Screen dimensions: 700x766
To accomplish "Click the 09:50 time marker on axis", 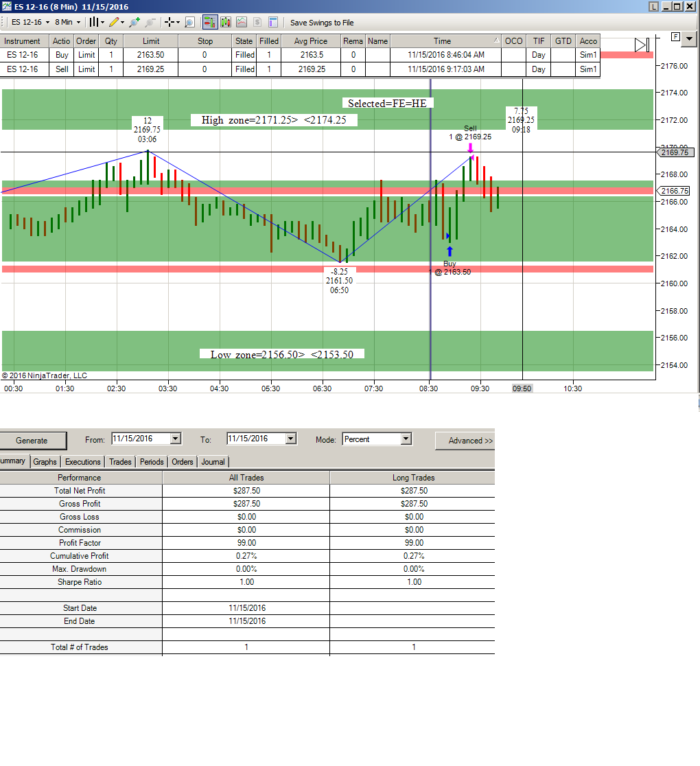I will 522,388.
